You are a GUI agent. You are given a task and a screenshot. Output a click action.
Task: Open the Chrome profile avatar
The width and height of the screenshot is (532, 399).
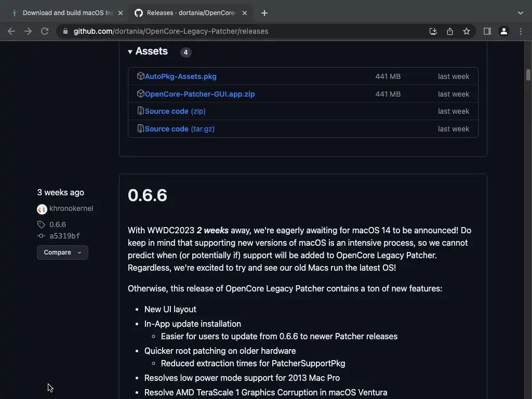[503, 31]
